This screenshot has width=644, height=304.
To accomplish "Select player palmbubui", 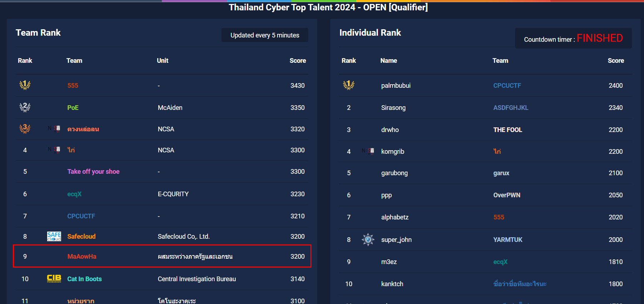I will 396,86.
